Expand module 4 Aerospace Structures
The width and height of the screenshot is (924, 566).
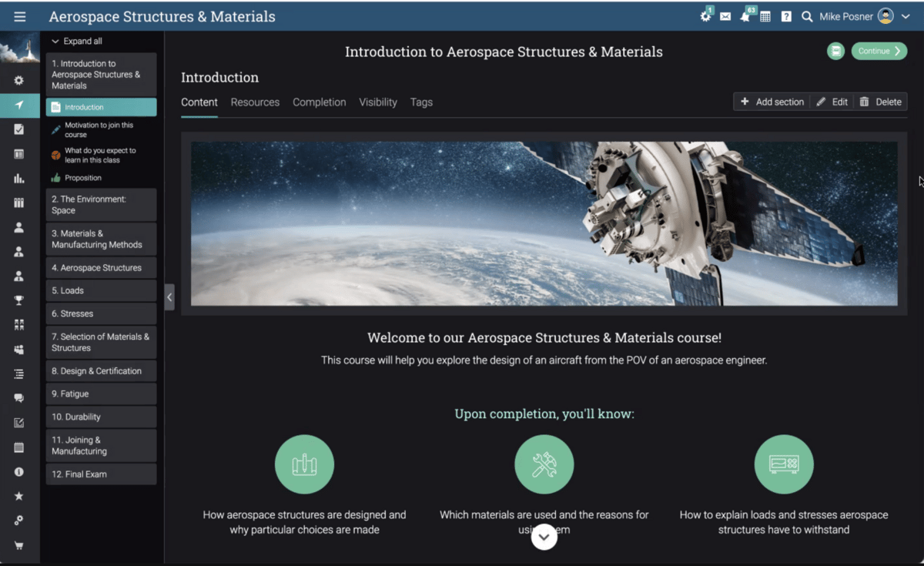pyautogui.click(x=101, y=268)
